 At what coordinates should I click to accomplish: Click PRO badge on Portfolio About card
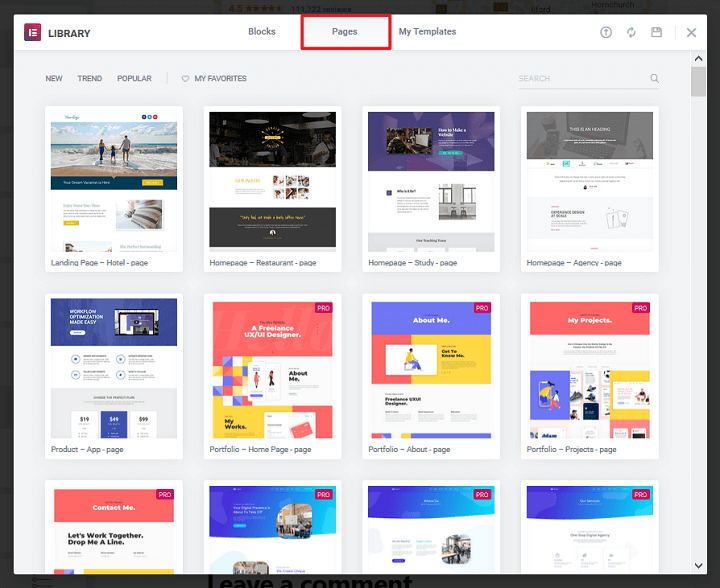[482, 308]
